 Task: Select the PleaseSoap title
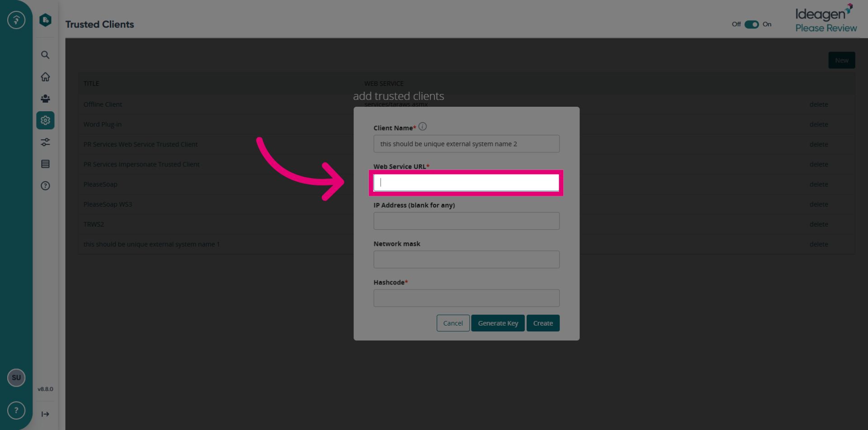point(100,184)
